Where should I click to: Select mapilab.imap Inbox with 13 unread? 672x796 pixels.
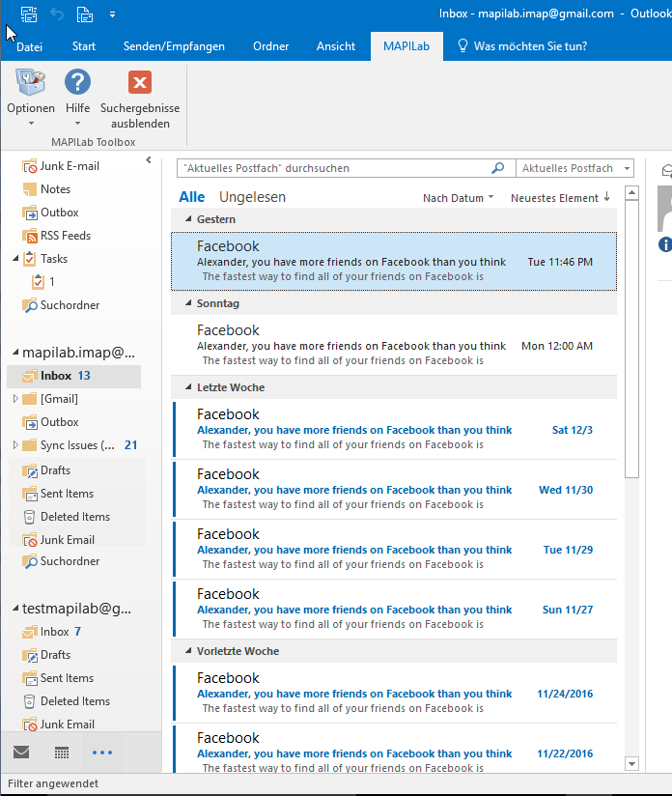pyautogui.click(x=74, y=376)
